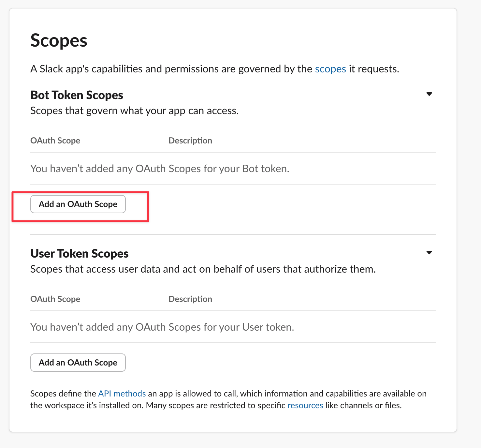Screen dimensions: 481x448
Task: Click "Scopes that access user data" subtitle
Action: pos(203,269)
